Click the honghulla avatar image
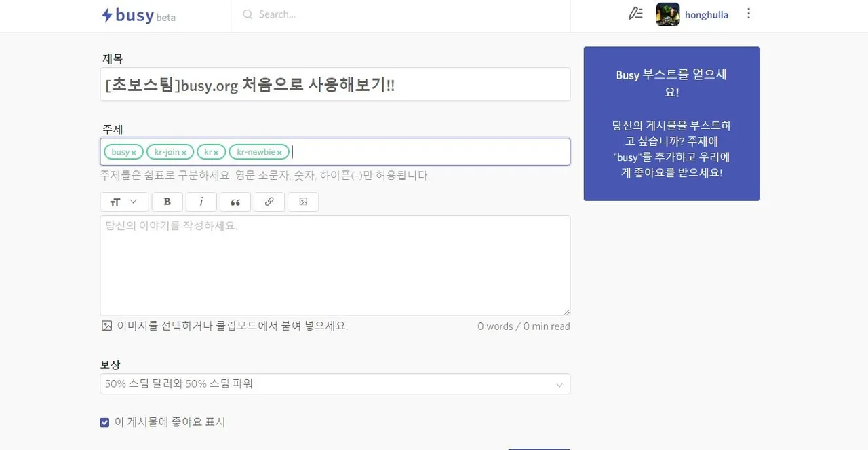 pos(668,14)
